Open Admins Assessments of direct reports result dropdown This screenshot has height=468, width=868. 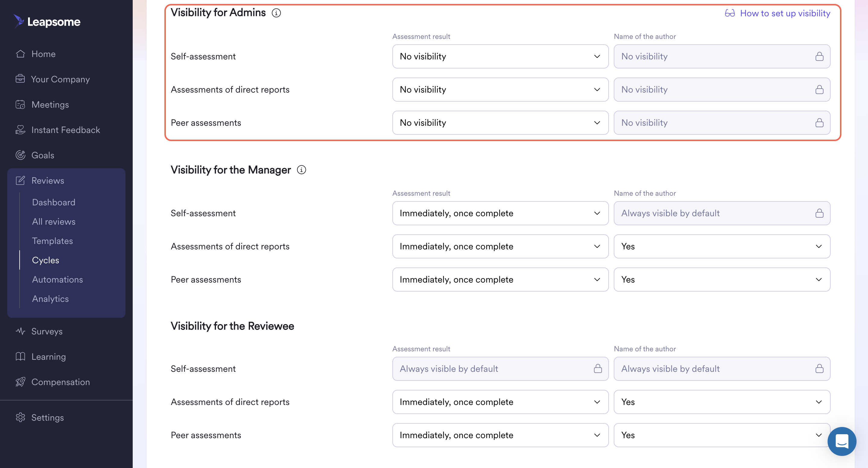point(500,89)
